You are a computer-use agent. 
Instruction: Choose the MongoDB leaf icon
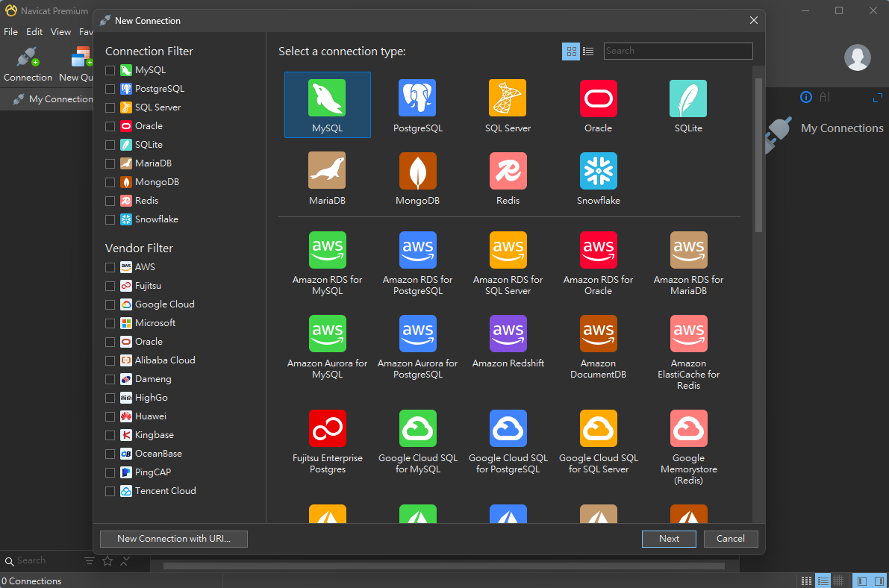coord(417,171)
